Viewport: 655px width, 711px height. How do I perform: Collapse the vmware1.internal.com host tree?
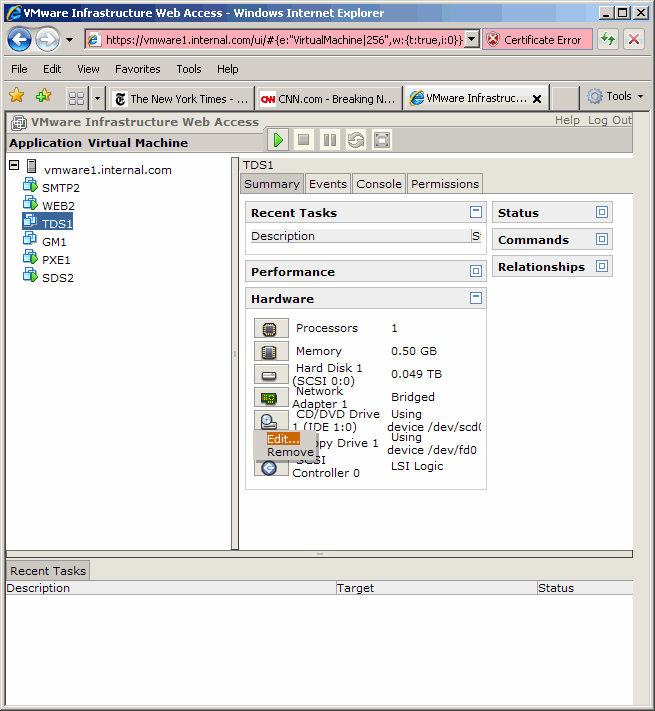coord(14,166)
